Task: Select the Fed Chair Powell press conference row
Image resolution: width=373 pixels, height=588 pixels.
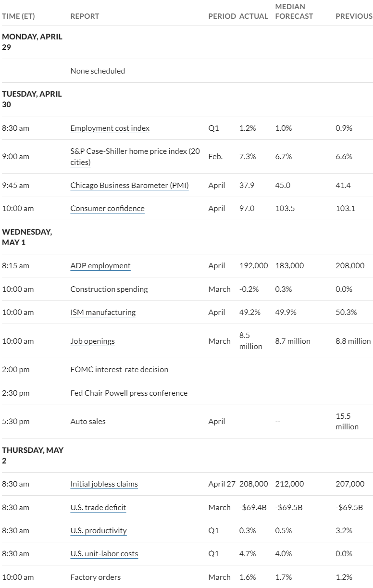Action: click(186, 393)
